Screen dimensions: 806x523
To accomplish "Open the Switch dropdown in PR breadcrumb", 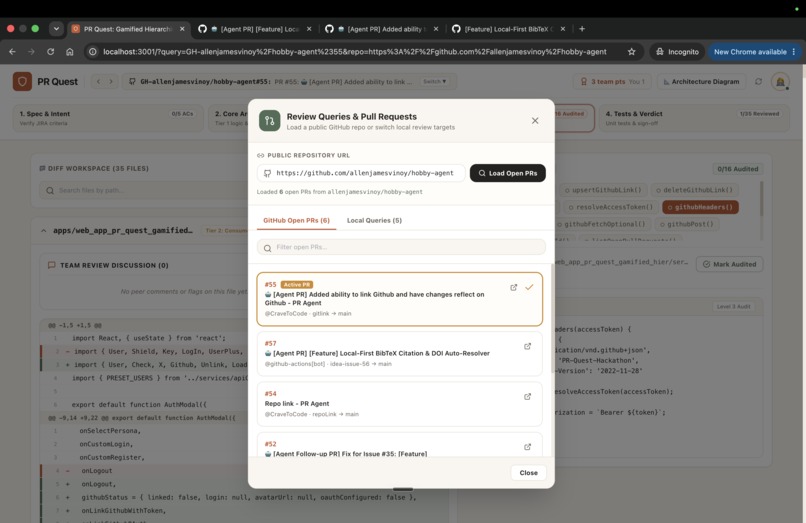I will click(434, 81).
